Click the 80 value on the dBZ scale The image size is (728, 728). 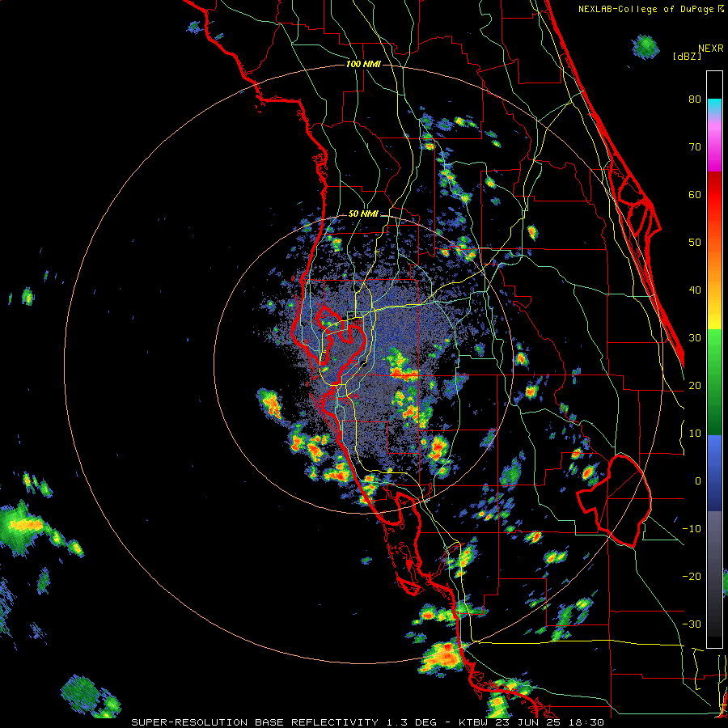[695, 99]
